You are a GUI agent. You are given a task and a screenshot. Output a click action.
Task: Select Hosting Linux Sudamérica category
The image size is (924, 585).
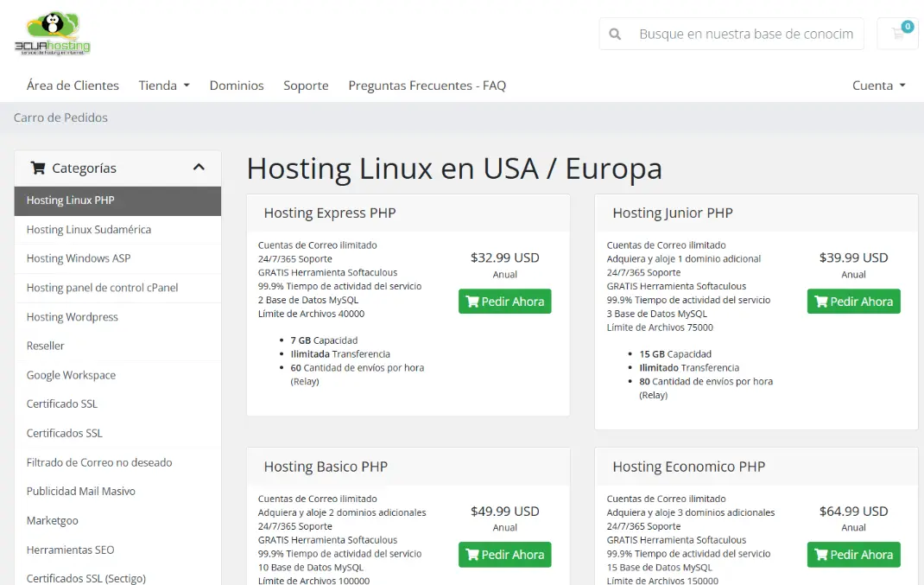(117, 229)
